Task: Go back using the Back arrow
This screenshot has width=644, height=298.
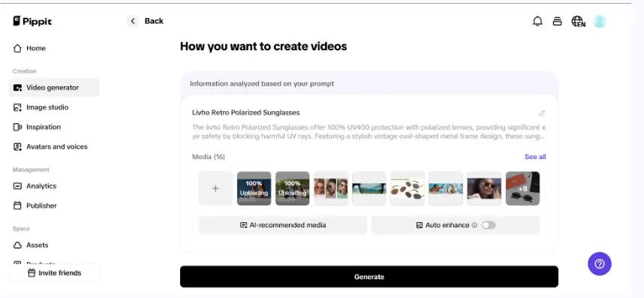Action: [x=133, y=21]
